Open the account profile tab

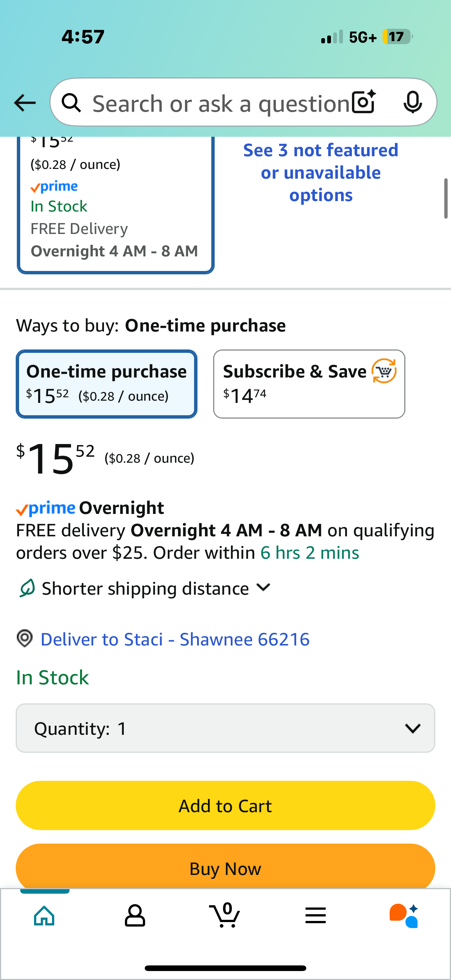[135, 916]
